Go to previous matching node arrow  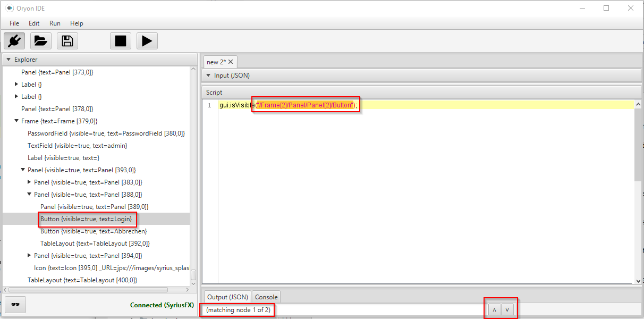point(494,310)
